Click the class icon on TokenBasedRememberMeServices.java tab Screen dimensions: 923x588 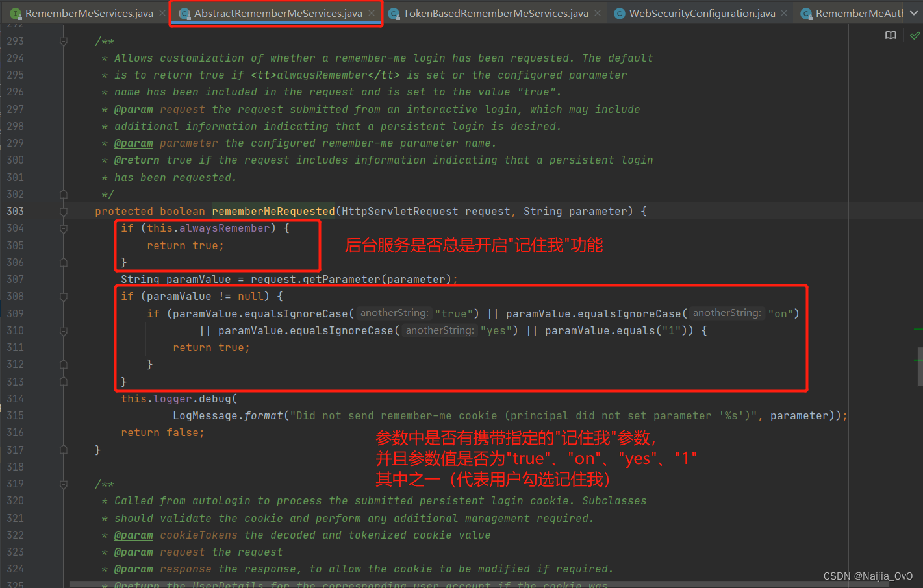394,14
